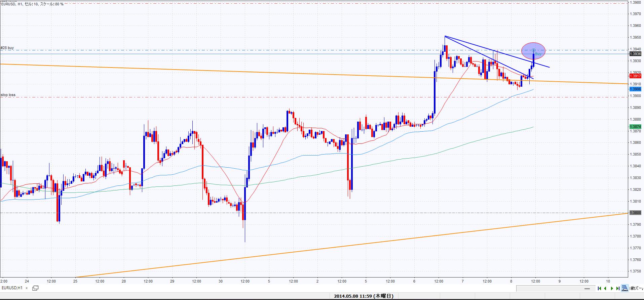Select the gray 1.3800 horizontal level price tag
This screenshot has height=300, width=644.
[635, 213]
